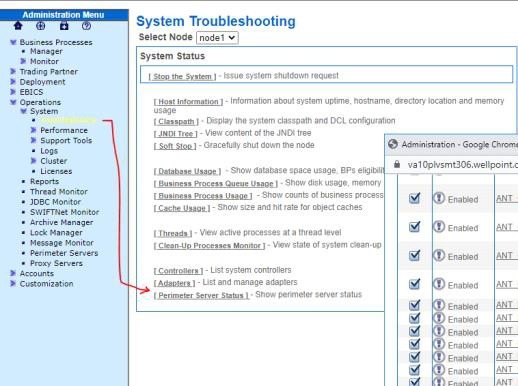Open the Adapters link
The width and height of the screenshot is (518, 386).
(174, 283)
